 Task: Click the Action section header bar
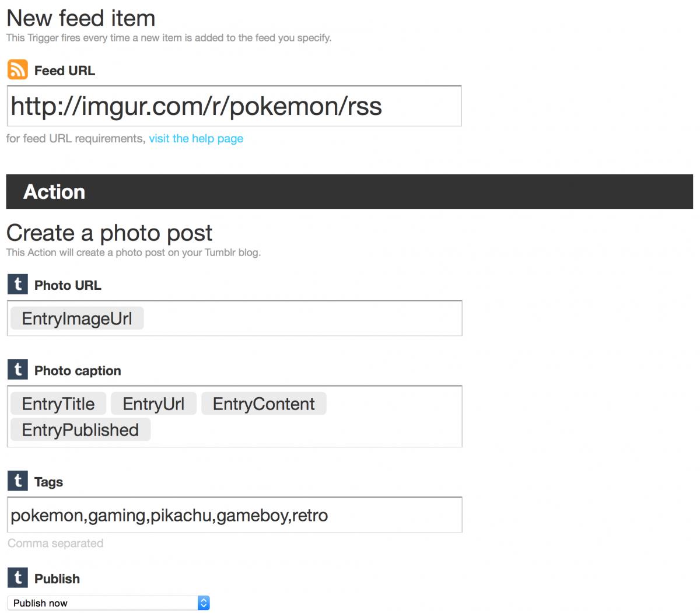point(349,191)
